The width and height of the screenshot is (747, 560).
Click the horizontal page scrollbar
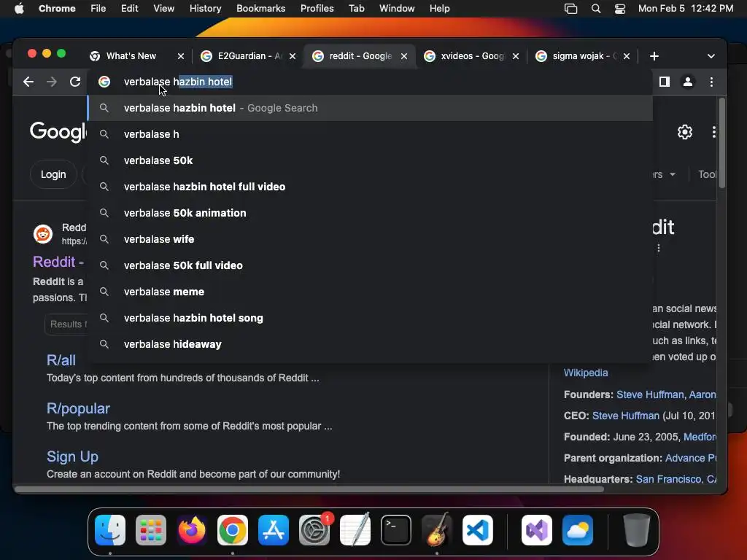309,489
